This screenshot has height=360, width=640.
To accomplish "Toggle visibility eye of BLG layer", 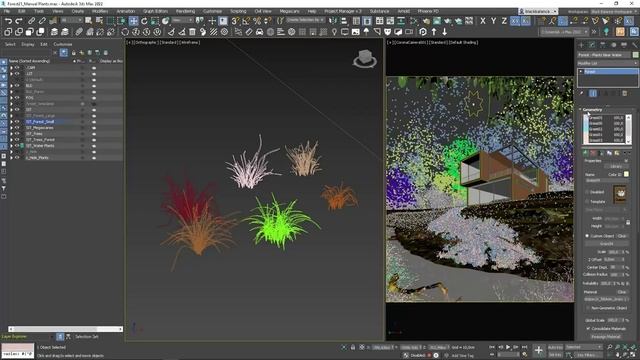I will pos(17,86).
